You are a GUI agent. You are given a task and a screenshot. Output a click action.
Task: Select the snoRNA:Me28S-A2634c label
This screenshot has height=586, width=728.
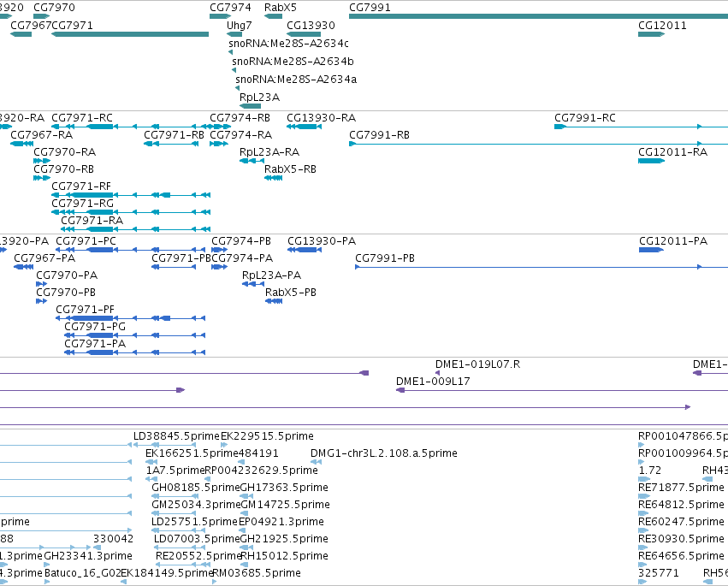288,44
